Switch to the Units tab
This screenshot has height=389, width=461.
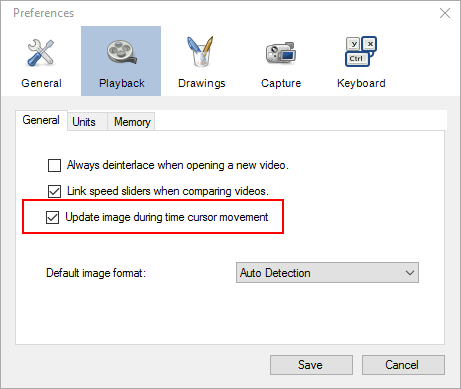pyautogui.click(x=84, y=122)
